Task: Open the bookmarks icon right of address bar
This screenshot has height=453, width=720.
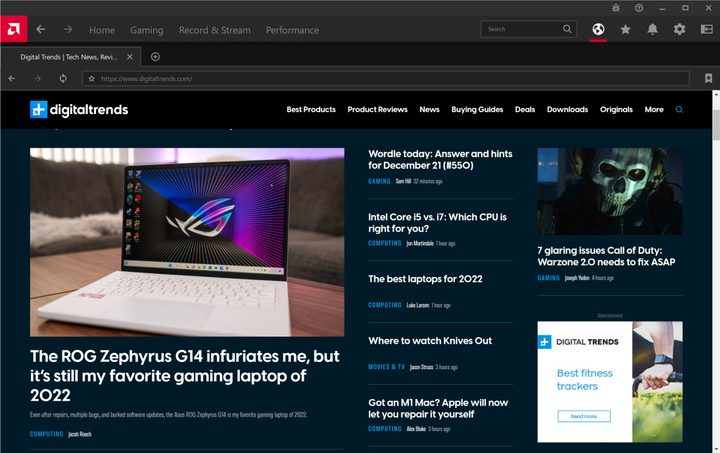Action: (x=708, y=78)
